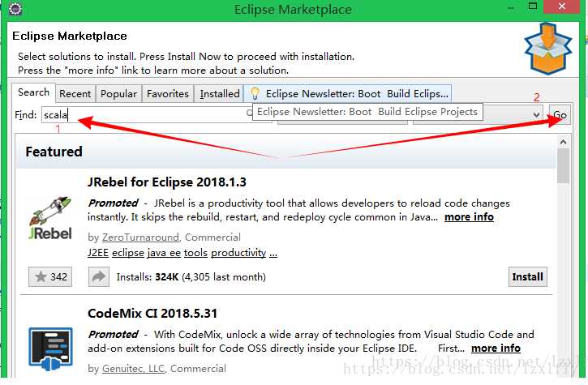Click the java ee tag link

pyautogui.click(x=164, y=253)
